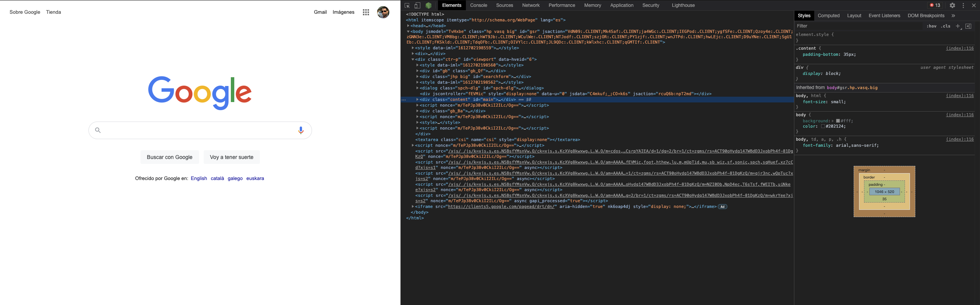Switch Google language to euskara

[255, 178]
